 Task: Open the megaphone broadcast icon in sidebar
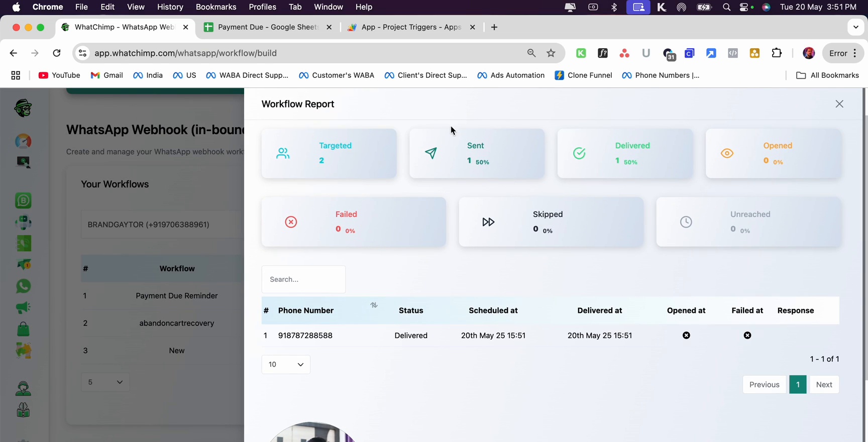click(23, 307)
